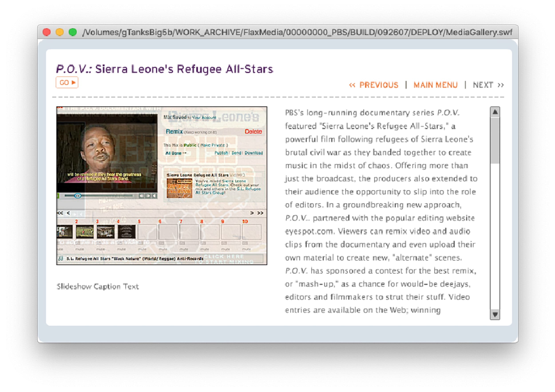
Task: Click the Download link for the mix
Action: (254, 153)
